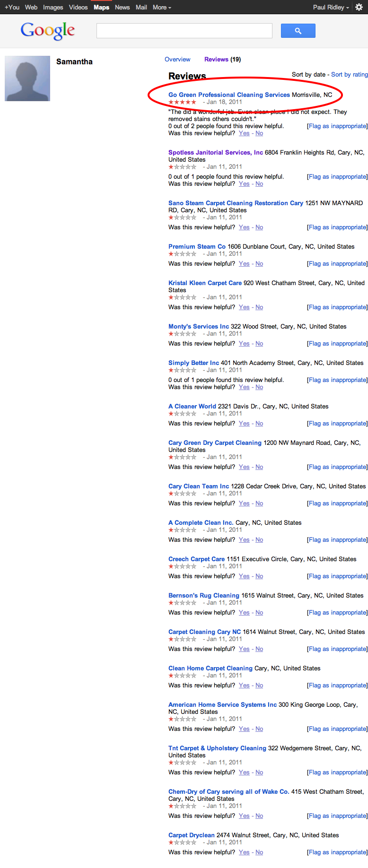The width and height of the screenshot is (368, 868).
Task: Click No for the Kristal Kleen review
Action: (259, 307)
